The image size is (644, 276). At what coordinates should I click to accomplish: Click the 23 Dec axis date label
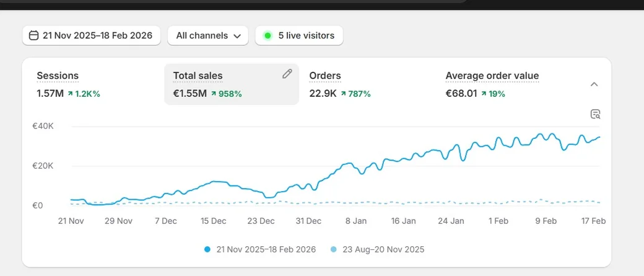tap(261, 221)
